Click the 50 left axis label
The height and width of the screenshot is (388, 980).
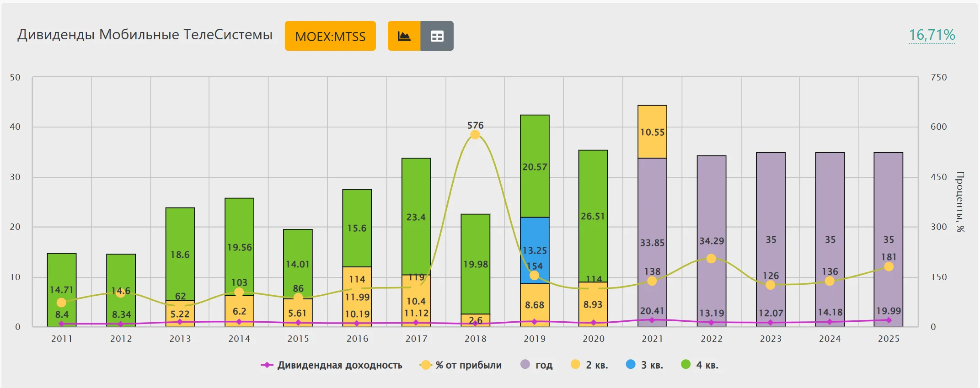click(15, 77)
